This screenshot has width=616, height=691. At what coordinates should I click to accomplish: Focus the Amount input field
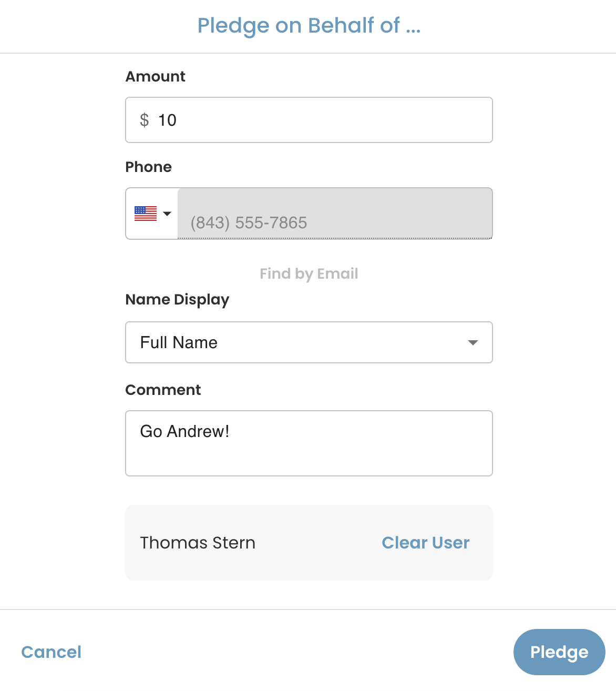(309, 120)
